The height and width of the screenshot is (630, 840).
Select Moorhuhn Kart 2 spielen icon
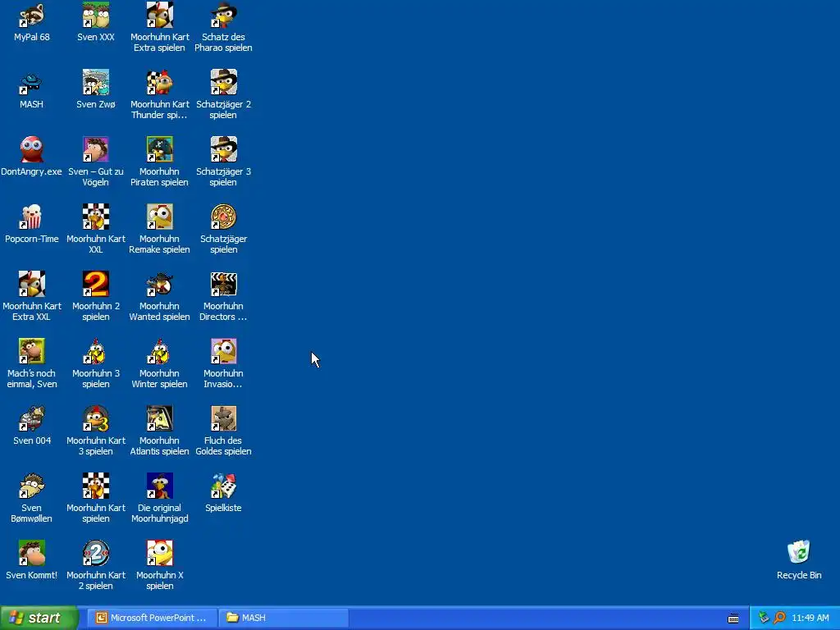click(96, 553)
